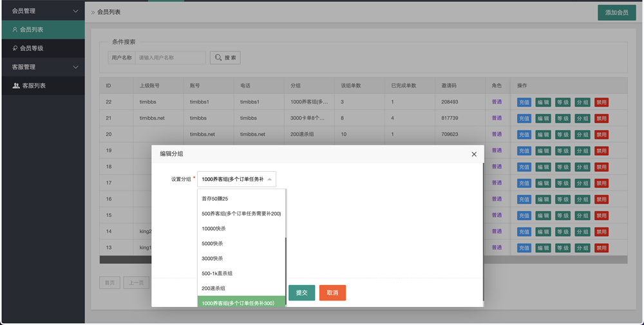Image resolution: width=644 pixels, height=325 pixels.
Task: Collapse the 会员管理 sidebar section
Action: click(x=75, y=11)
